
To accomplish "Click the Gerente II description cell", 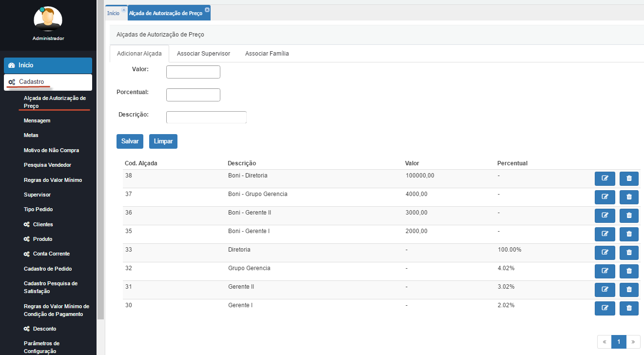I will pyautogui.click(x=241, y=287).
